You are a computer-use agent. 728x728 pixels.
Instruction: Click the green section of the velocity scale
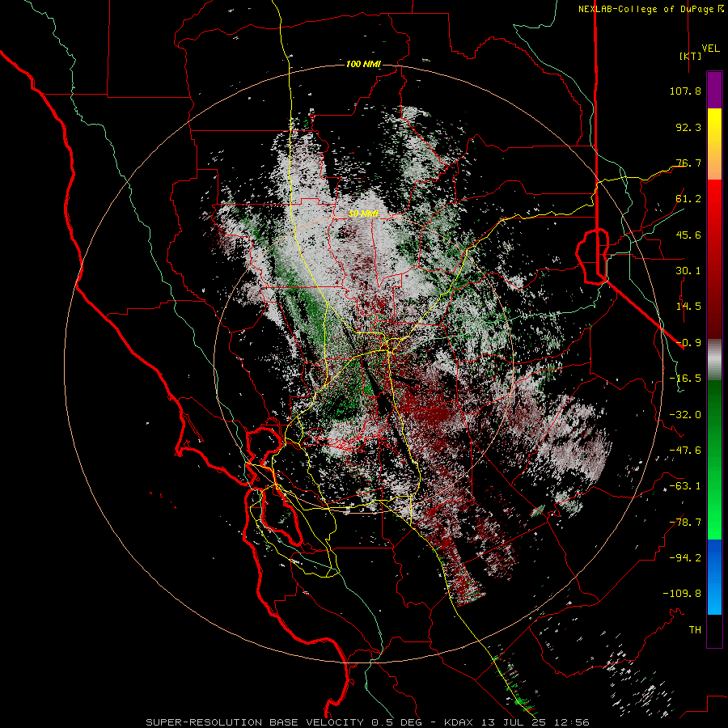[x=714, y=459]
